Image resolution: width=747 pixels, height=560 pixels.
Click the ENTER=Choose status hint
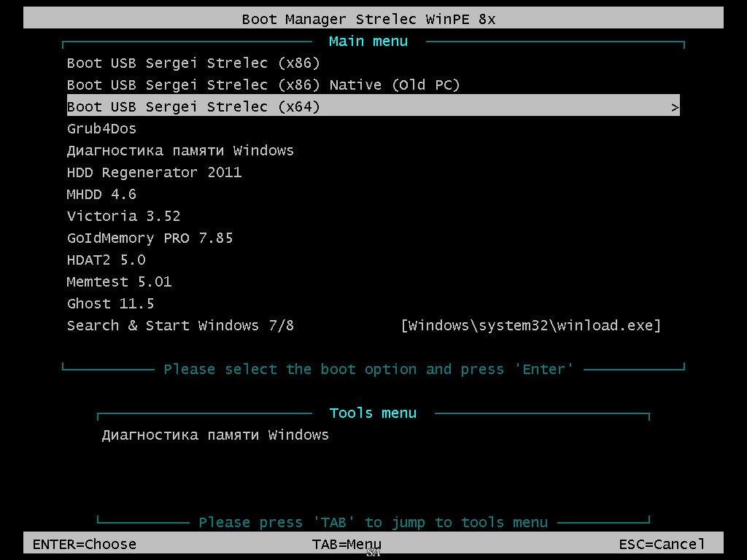click(85, 544)
